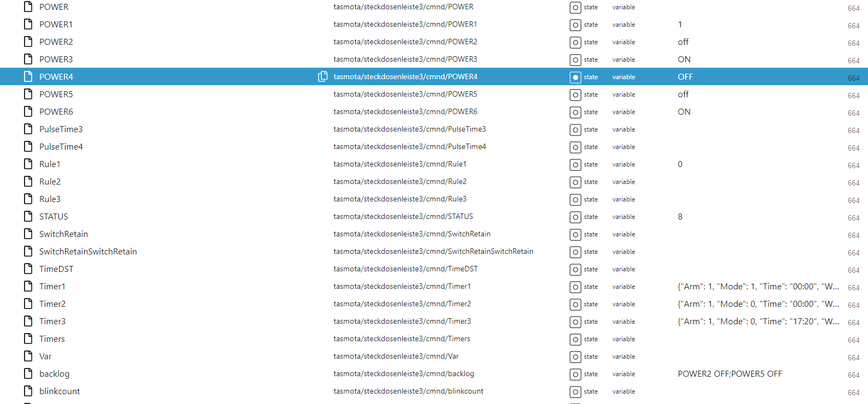Click the ID path ending in cmnd/Timer2
This screenshot has width=868, height=404.
(402, 304)
